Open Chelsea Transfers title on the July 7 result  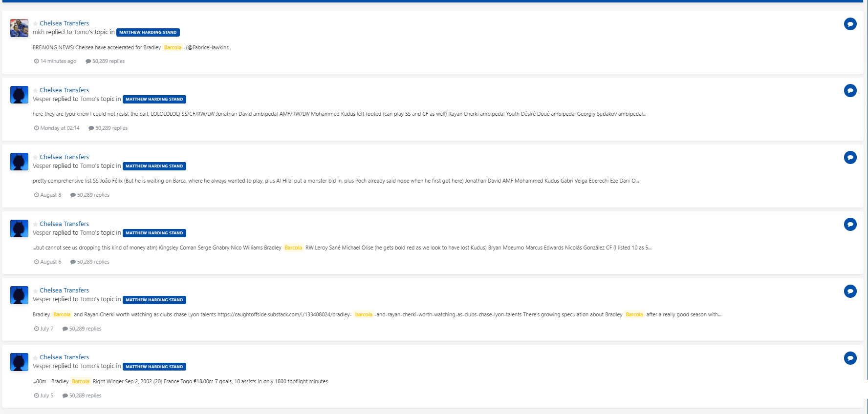pyautogui.click(x=64, y=290)
